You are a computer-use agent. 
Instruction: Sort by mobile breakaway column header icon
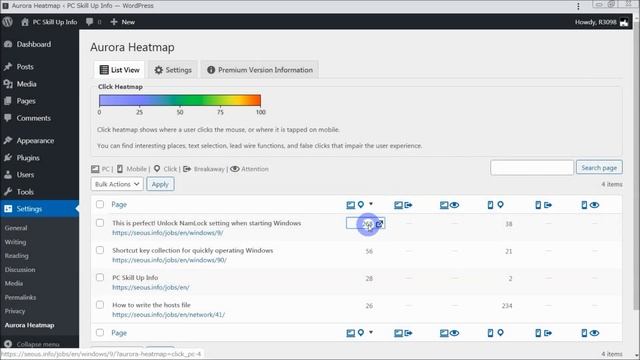(544, 205)
